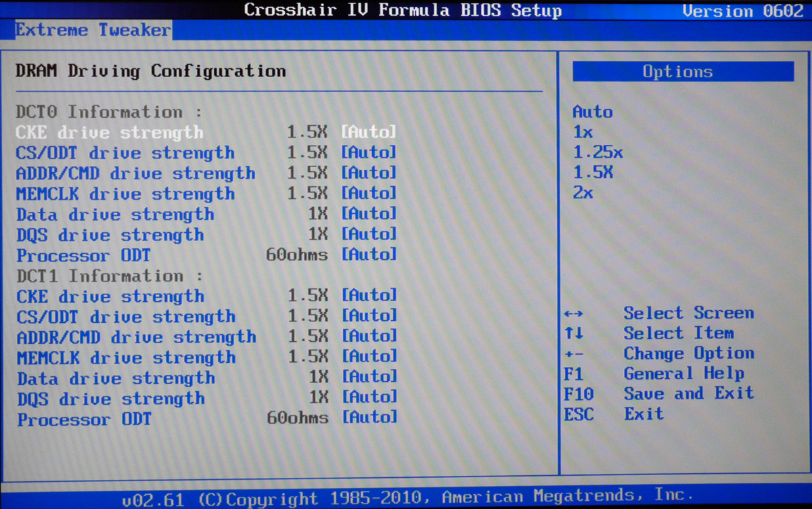Select Auto at the top of Options list

point(592,112)
